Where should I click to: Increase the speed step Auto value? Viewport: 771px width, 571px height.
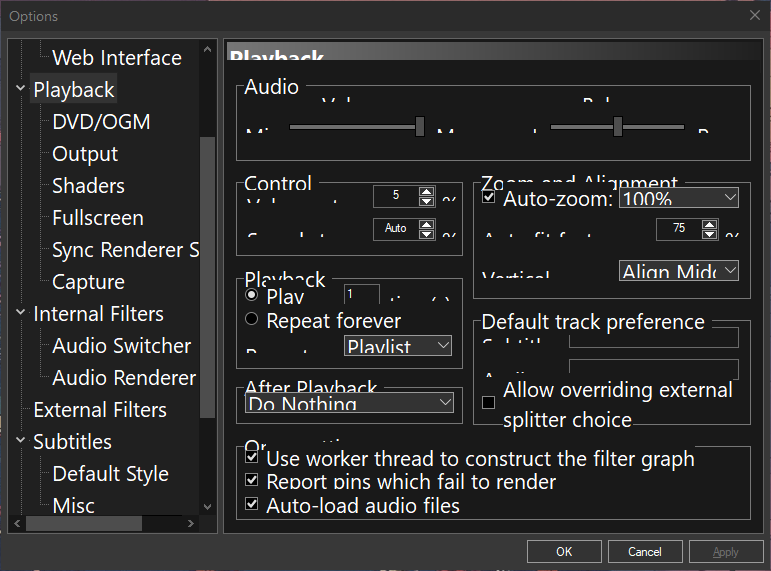pyautogui.click(x=426, y=224)
